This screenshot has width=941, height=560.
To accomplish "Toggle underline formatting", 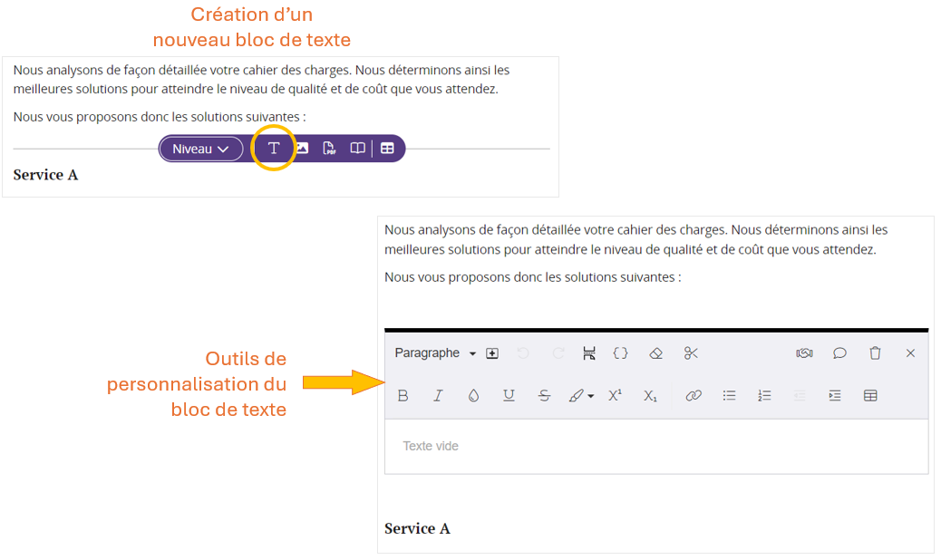I will click(509, 396).
